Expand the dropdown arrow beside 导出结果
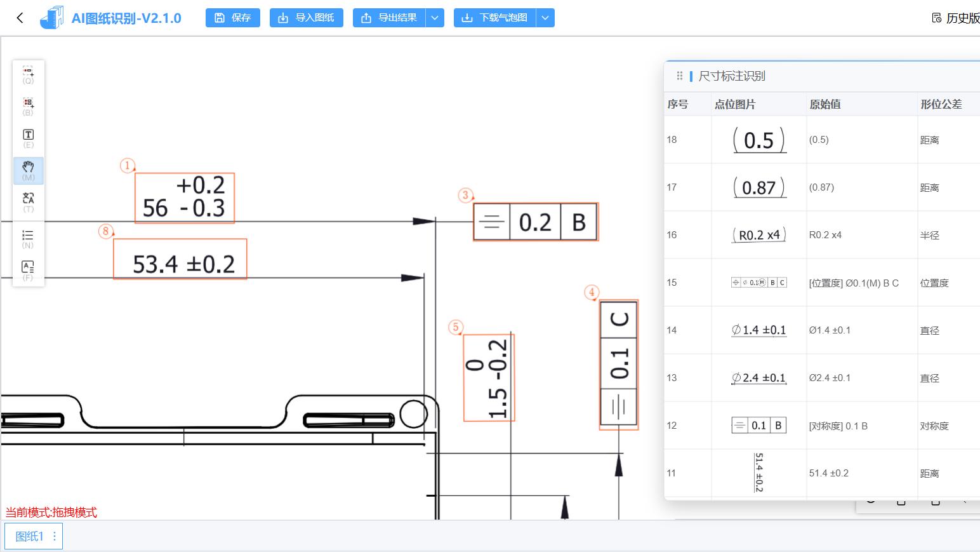The width and height of the screenshot is (980, 552). pyautogui.click(x=435, y=18)
